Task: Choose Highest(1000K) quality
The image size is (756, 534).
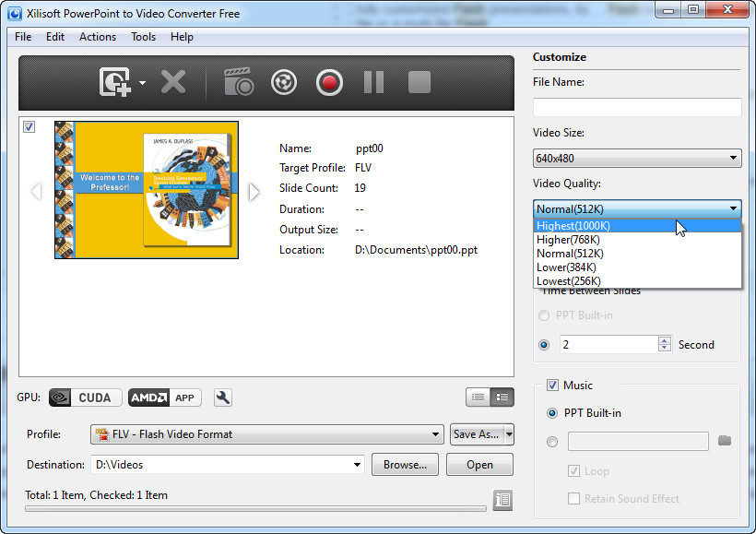Action: (x=637, y=226)
